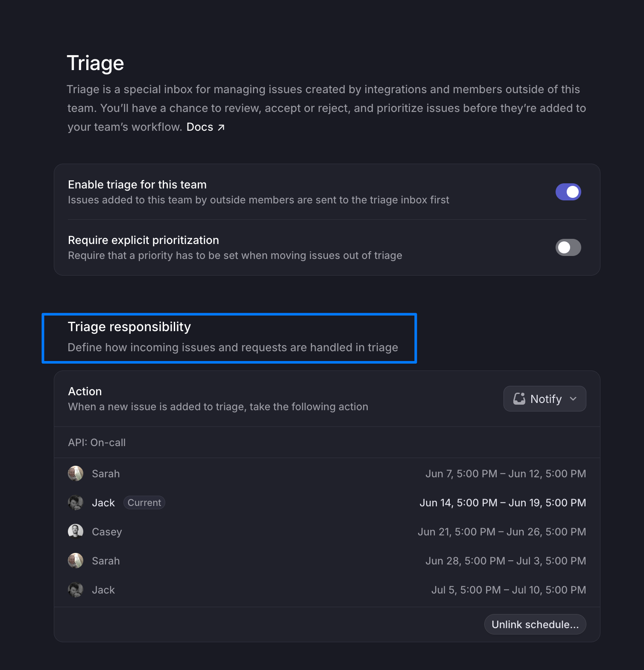Turn on Require explicit prioritization toggle
This screenshot has height=670, width=644.
click(568, 247)
